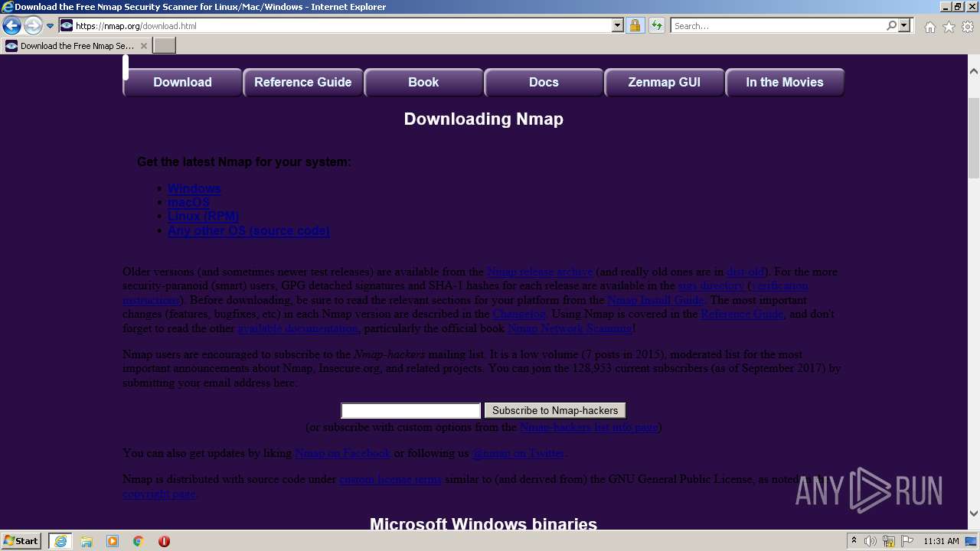
Task: Open the recent pages dropdown arrow
Action: (x=51, y=26)
